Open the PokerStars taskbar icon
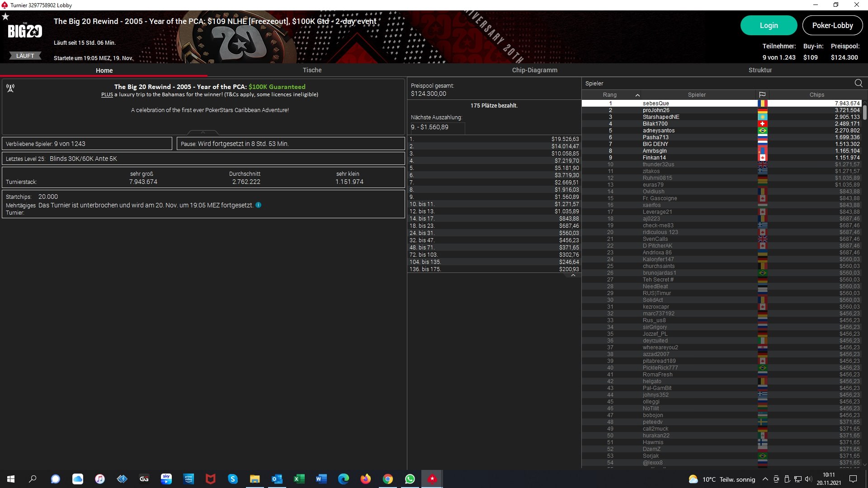The image size is (868, 488). coord(432,479)
